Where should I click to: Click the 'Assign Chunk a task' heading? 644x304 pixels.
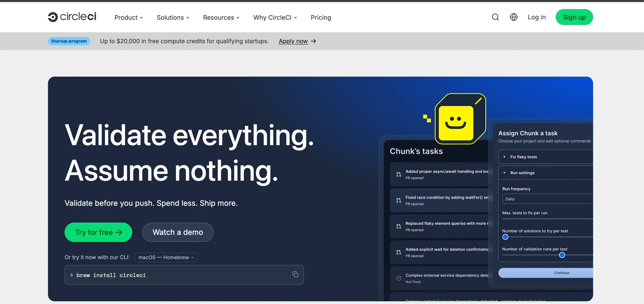[x=528, y=133]
